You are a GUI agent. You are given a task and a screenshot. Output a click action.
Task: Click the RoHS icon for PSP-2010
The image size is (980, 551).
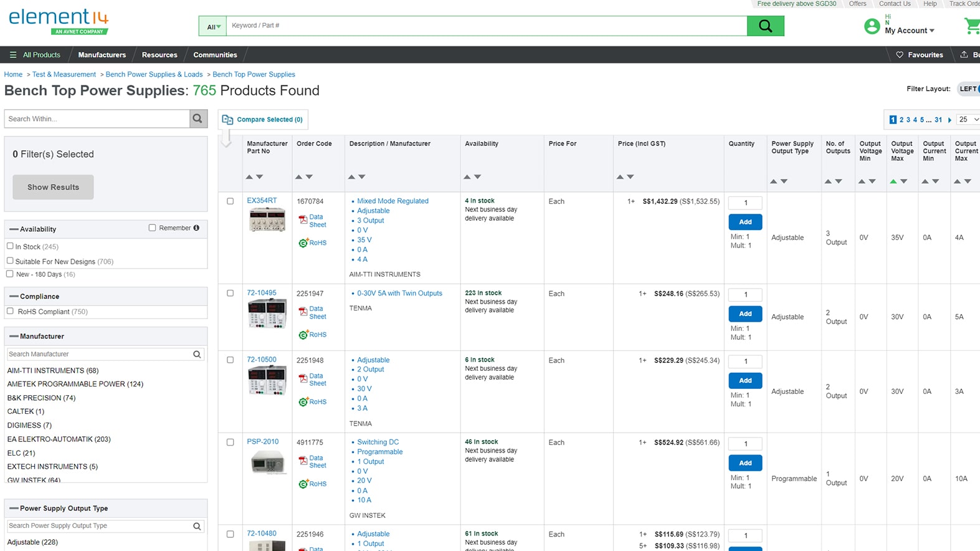(x=303, y=484)
